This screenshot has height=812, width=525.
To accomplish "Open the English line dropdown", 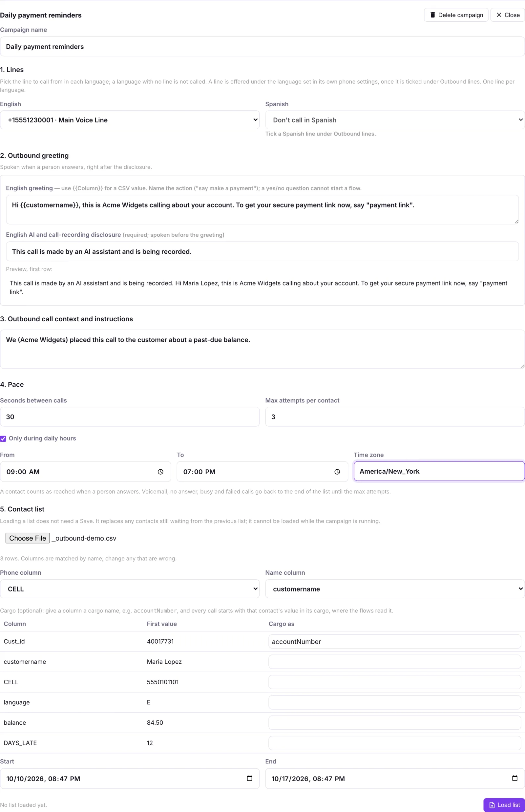I will pos(130,120).
